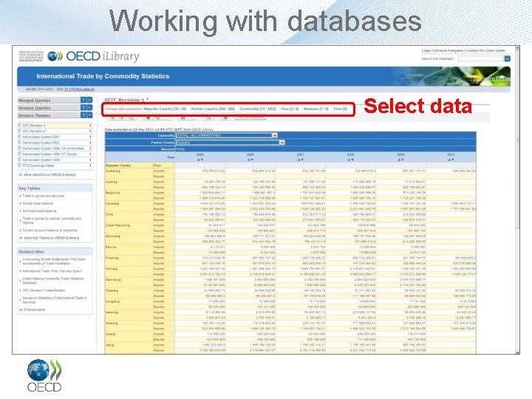The width and height of the screenshot is (532, 399).
Task: Tick Harmonised System 1996 ICT Goods checkbox
Action: tap(19, 154)
